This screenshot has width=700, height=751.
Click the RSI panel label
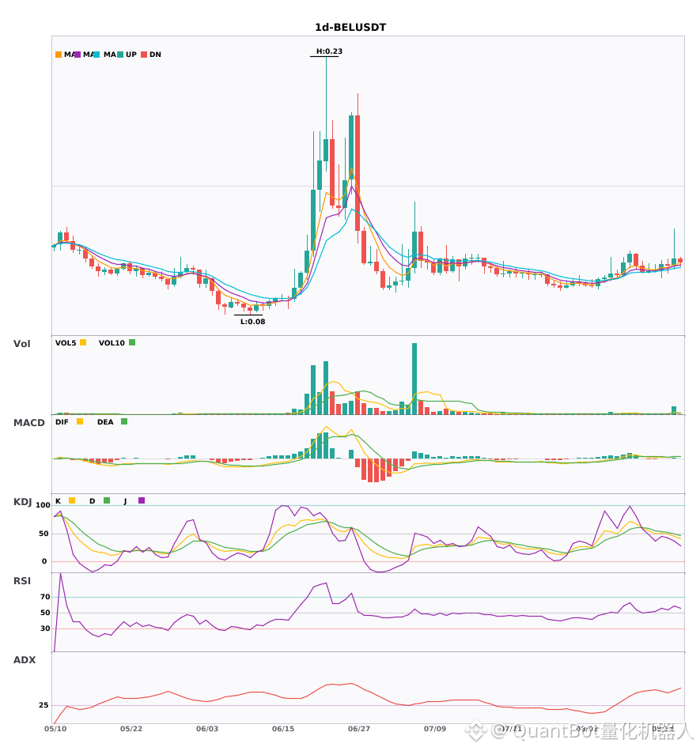22,581
